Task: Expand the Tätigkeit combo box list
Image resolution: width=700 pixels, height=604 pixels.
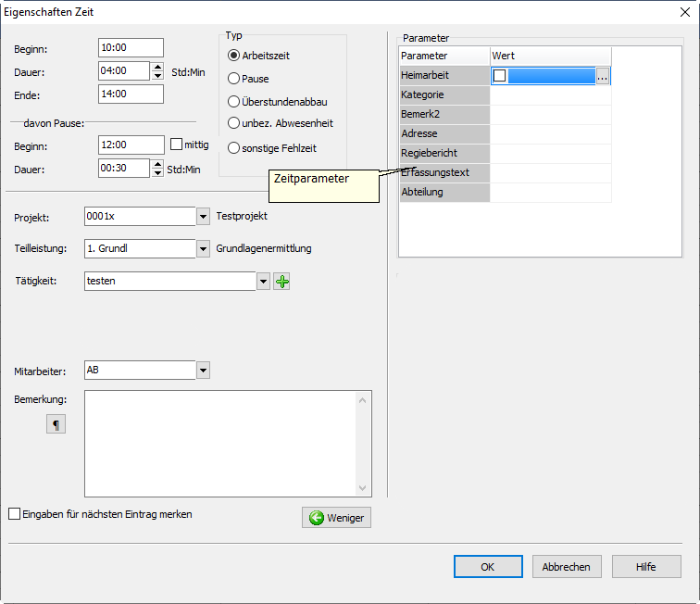Action: 263,281
